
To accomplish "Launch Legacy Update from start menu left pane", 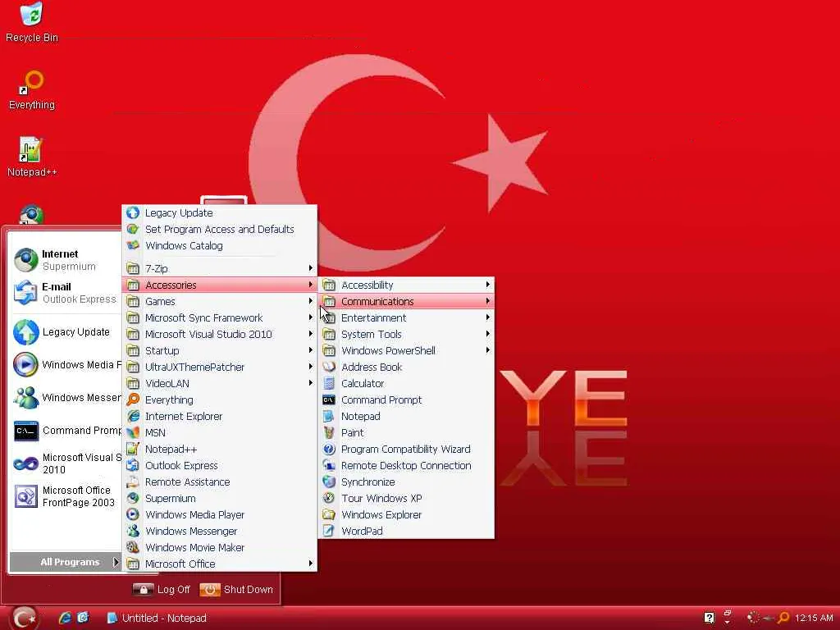I will [66, 332].
